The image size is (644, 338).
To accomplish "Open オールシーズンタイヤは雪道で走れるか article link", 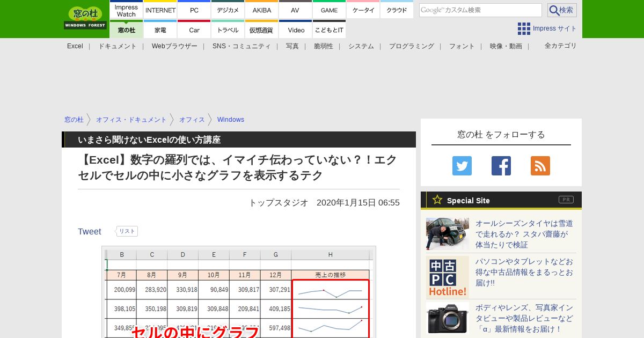I will 524,234.
